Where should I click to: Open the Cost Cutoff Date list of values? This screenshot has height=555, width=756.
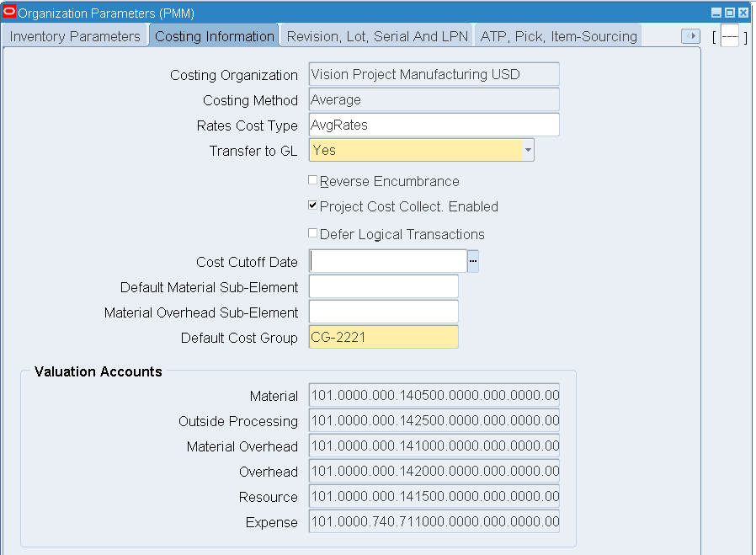(473, 261)
